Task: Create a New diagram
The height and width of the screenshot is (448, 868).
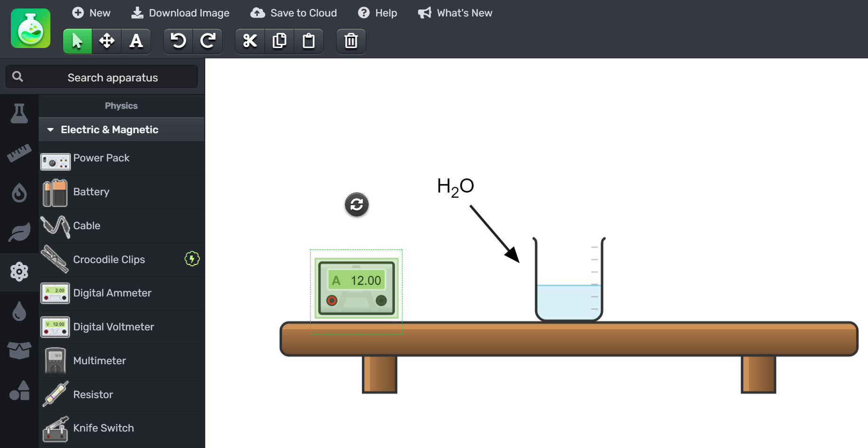Action: [x=91, y=13]
